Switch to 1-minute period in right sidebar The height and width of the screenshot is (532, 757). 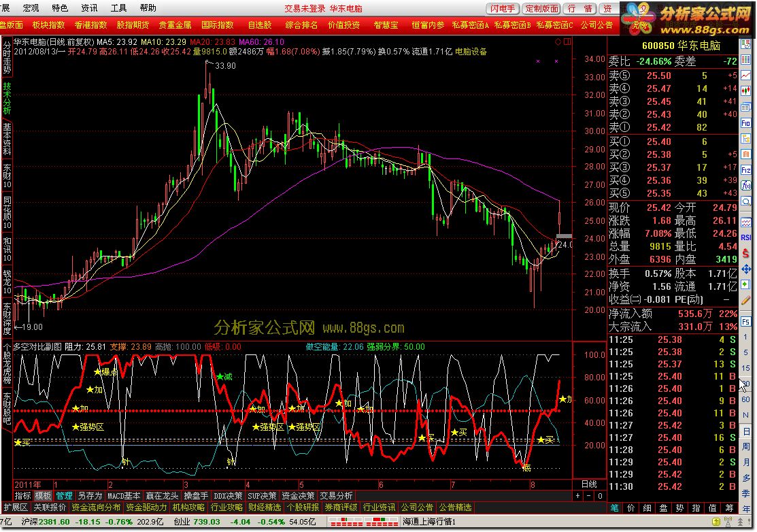746,337
